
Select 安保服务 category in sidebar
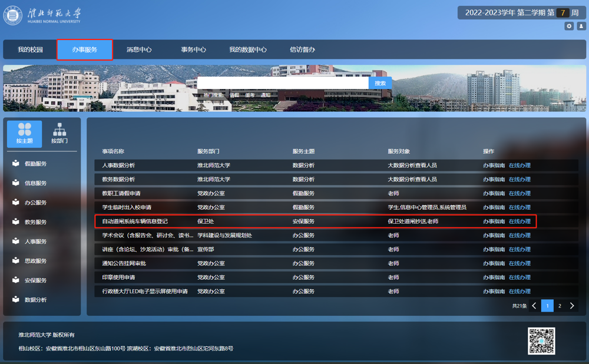tap(36, 280)
